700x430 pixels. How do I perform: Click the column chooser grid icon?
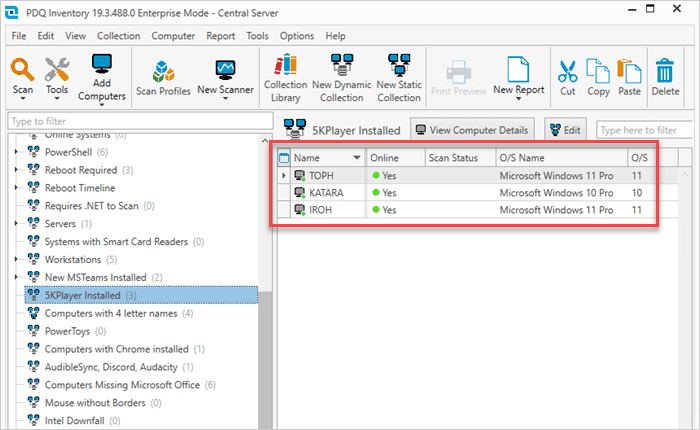tap(283, 158)
